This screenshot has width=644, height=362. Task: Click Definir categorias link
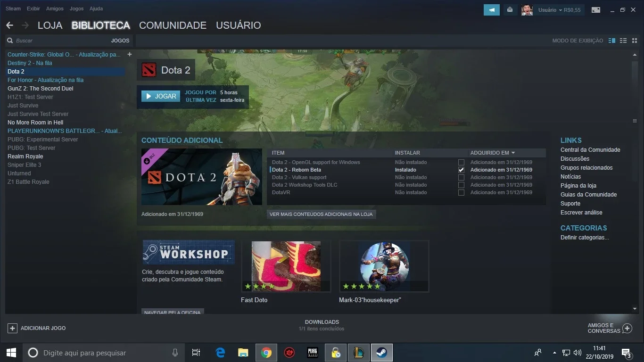pos(585,238)
